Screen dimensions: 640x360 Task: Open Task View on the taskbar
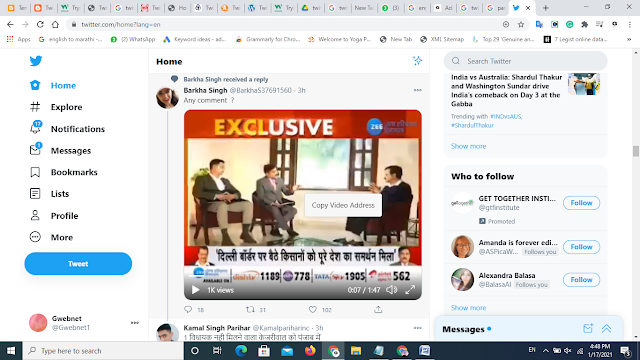pos(217,351)
